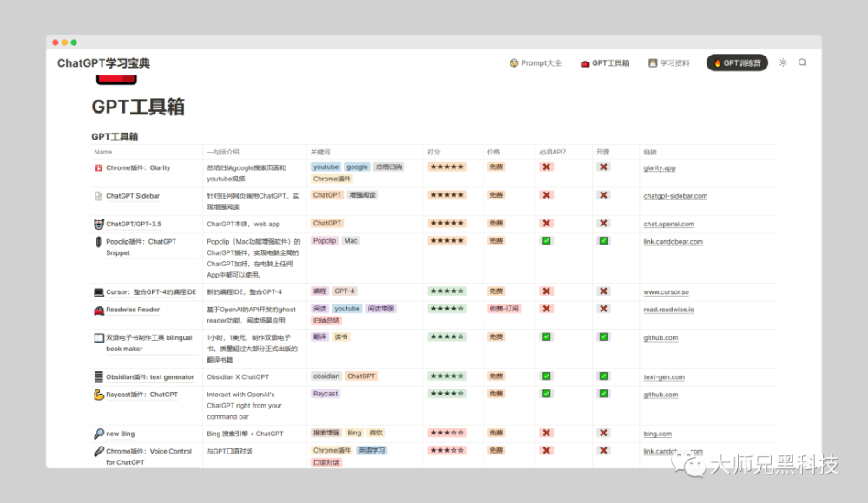
Task: Go to ChatGPT学习宝典 home title
Action: pos(103,63)
